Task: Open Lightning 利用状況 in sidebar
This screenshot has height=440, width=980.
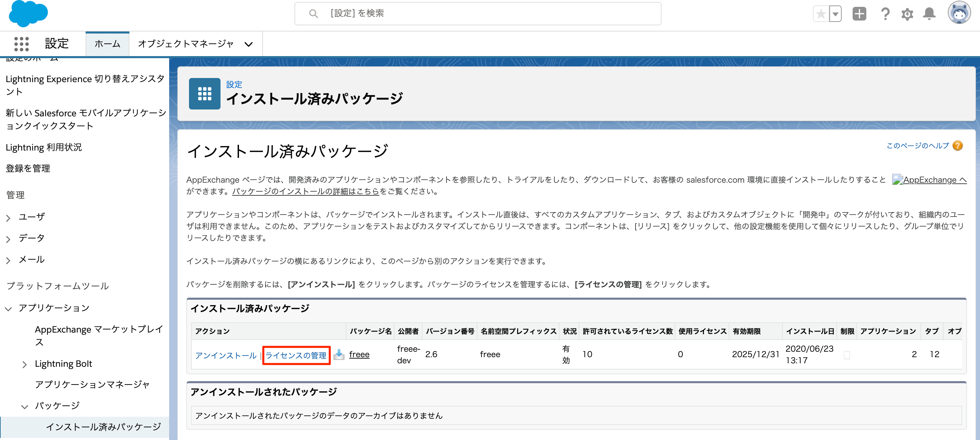Action: (x=43, y=147)
